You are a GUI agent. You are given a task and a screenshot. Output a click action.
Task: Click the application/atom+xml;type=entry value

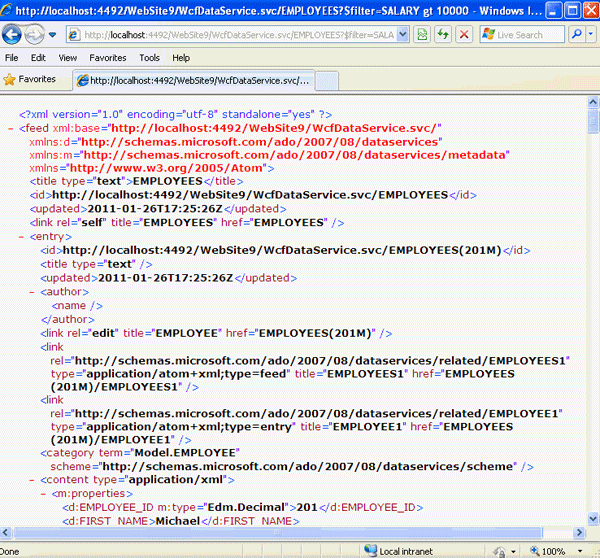[189, 427]
